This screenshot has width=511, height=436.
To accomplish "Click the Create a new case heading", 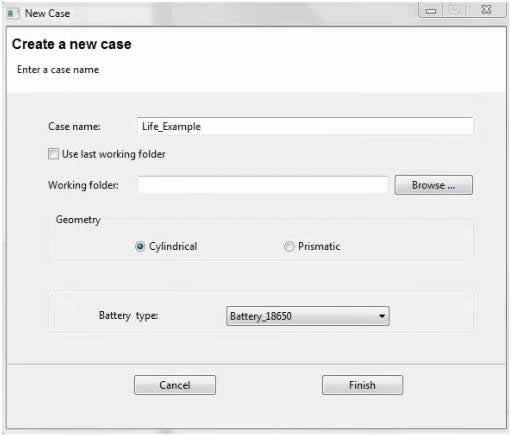I will [72, 44].
